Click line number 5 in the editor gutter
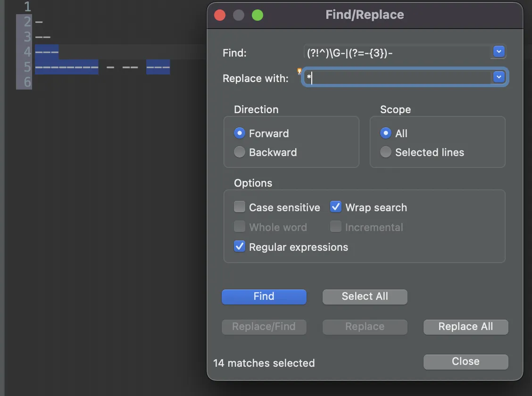This screenshot has width=532, height=396. tap(26, 67)
